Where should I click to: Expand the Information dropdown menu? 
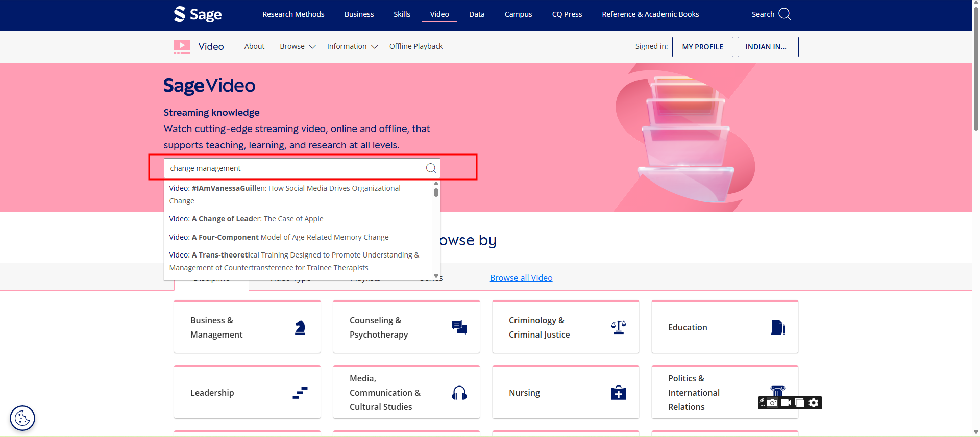click(352, 46)
